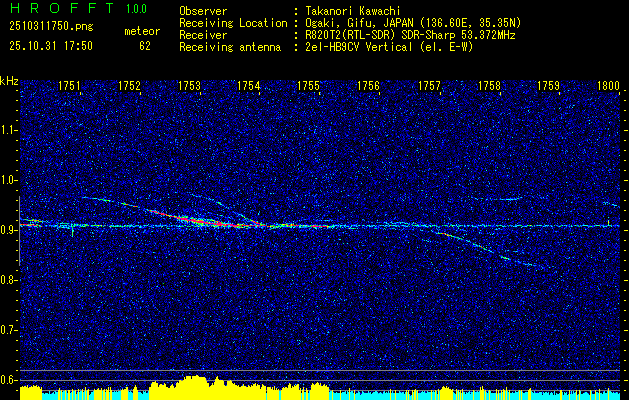The image size is (629, 400).
Task: Click the 0.9 frequency axis label
Action: [x=9, y=230]
